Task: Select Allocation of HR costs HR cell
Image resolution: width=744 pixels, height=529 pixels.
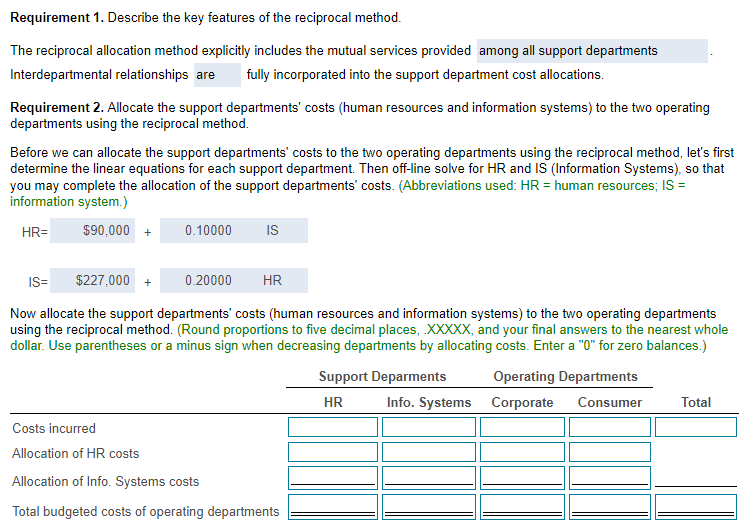Action: tap(333, 452)
